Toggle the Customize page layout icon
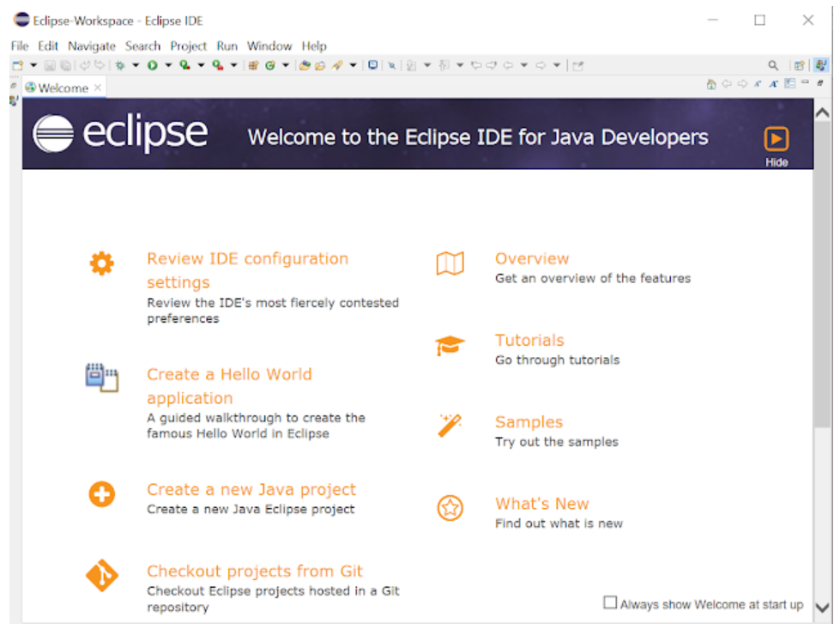840x629 pixels. 789,83
